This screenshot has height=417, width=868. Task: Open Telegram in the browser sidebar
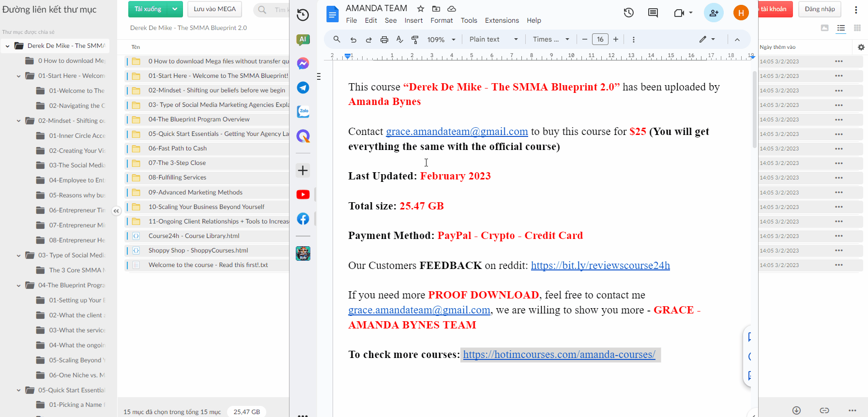303,88
